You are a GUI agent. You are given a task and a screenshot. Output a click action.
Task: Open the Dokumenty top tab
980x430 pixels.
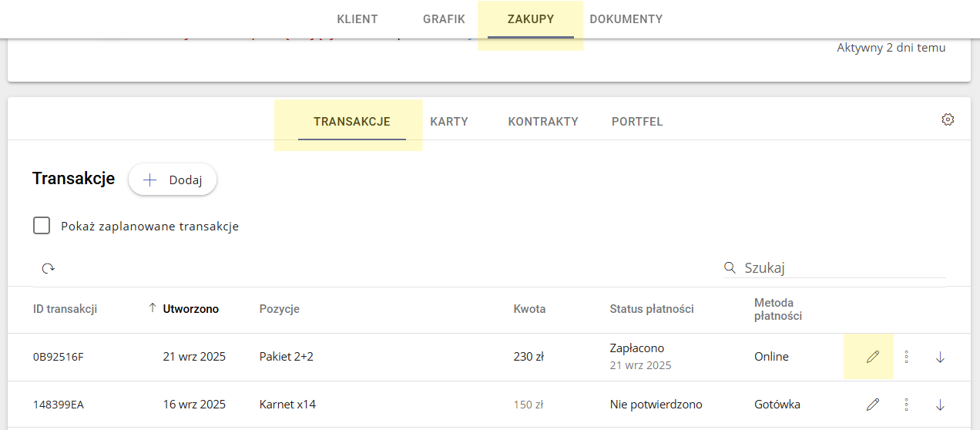[x=626, y=19]
